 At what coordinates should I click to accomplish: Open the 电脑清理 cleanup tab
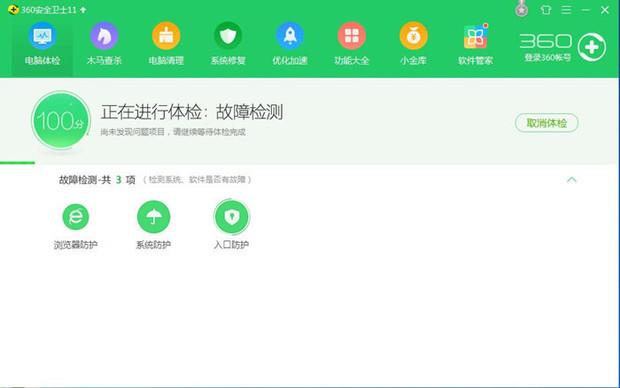point(166,44)
